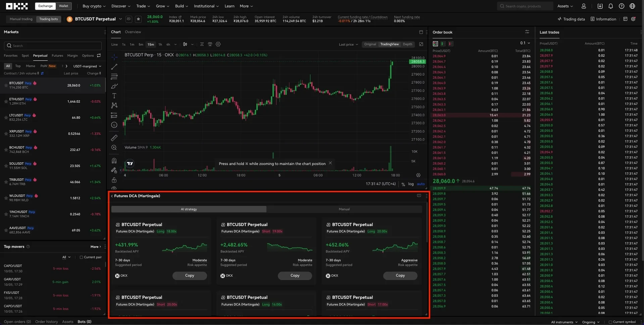This screenshot has width=644, height=325.
Task: Click More in Top movers
Action: pyautogui.click(x=96, y=247)
